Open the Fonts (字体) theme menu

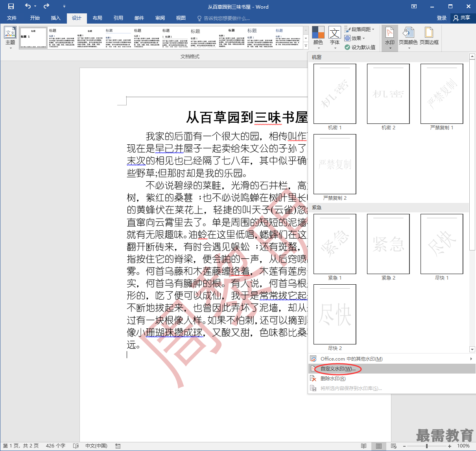[335, 38]
